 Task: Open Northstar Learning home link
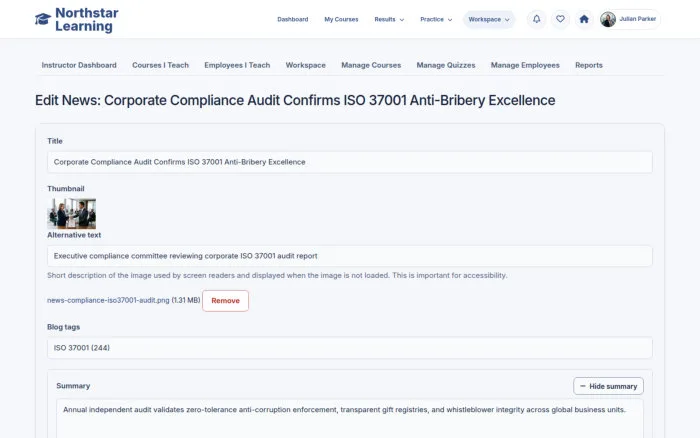click(77, 19)
